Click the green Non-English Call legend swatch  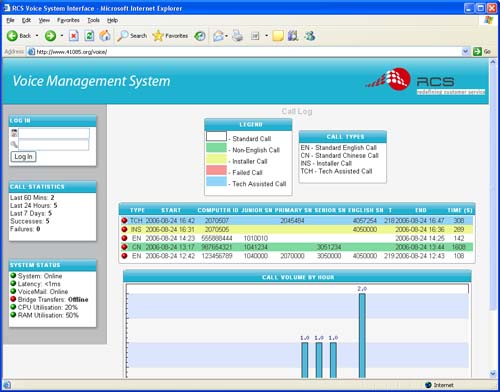pyautogui.click(x=216, y=147)
